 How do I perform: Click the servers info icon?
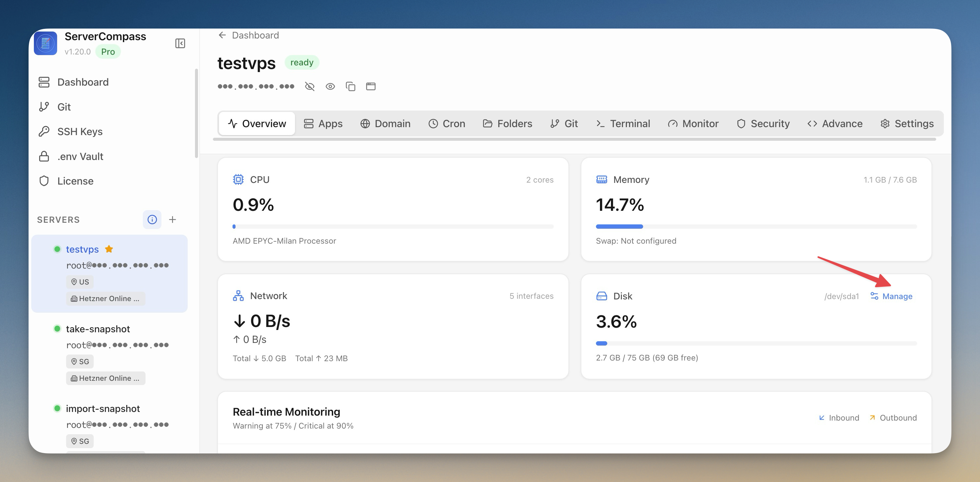pos(152,220)
